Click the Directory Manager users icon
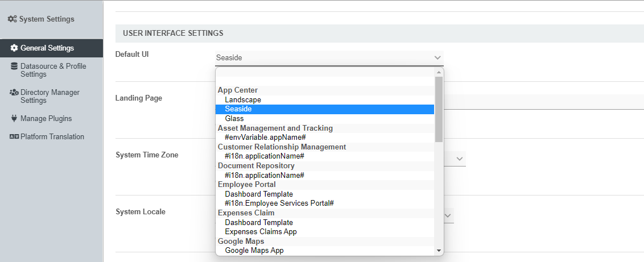 (14, 92)
